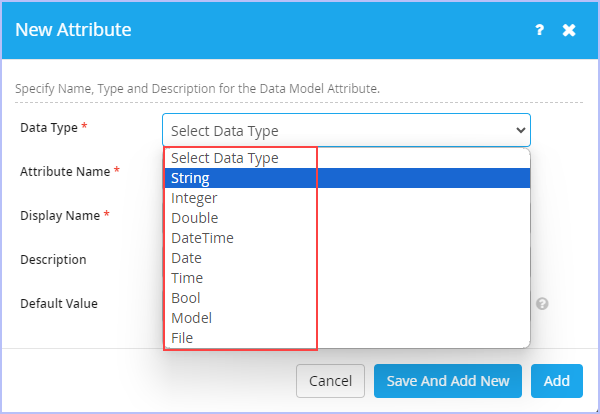Screen dimensions: 600x414
Task: Close the New Attribute dialog
Action: (569, 30)
